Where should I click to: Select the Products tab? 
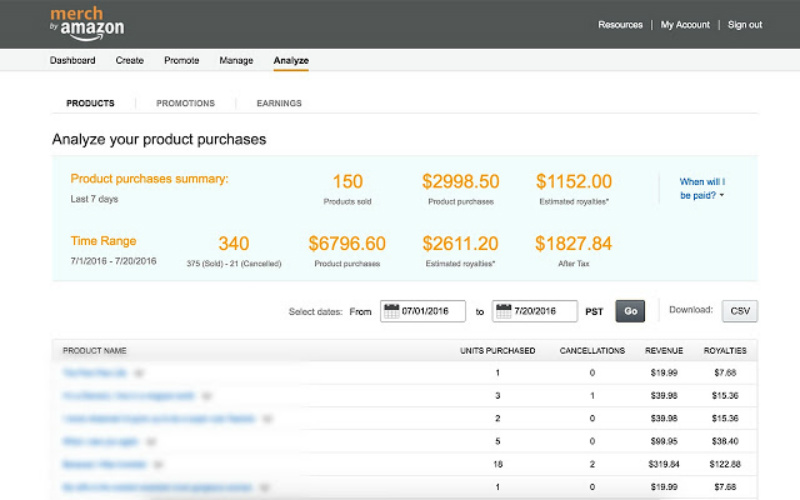tap(90, 103)
